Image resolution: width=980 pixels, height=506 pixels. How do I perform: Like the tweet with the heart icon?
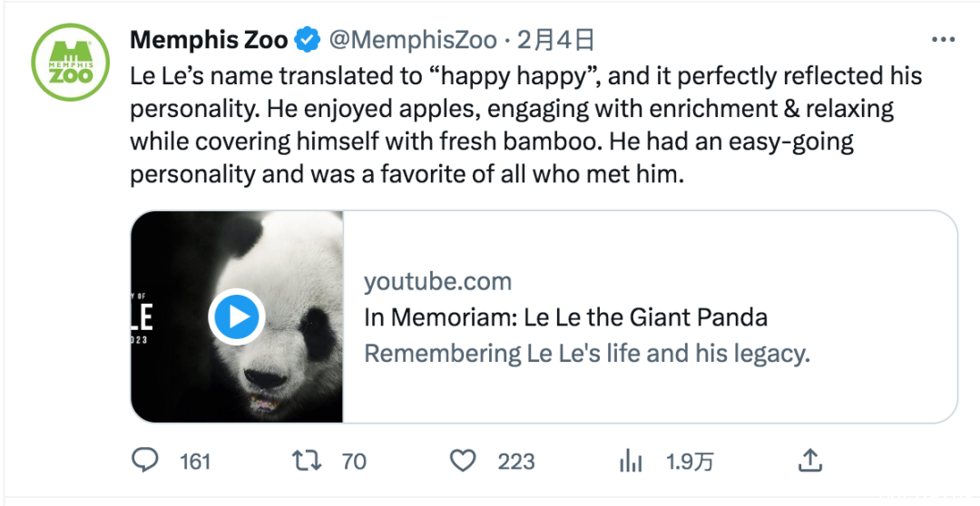(463, 461)
